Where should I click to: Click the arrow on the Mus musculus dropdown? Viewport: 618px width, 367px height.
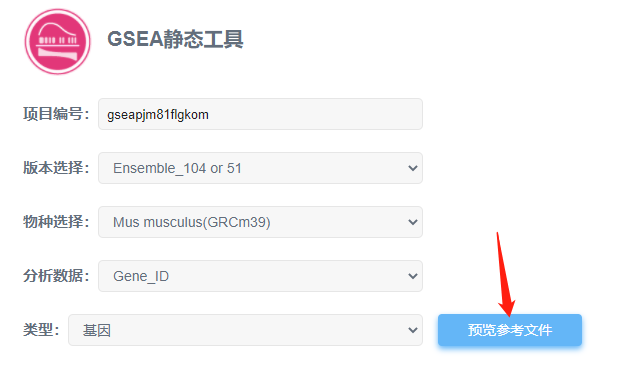[x=413, y=222]
